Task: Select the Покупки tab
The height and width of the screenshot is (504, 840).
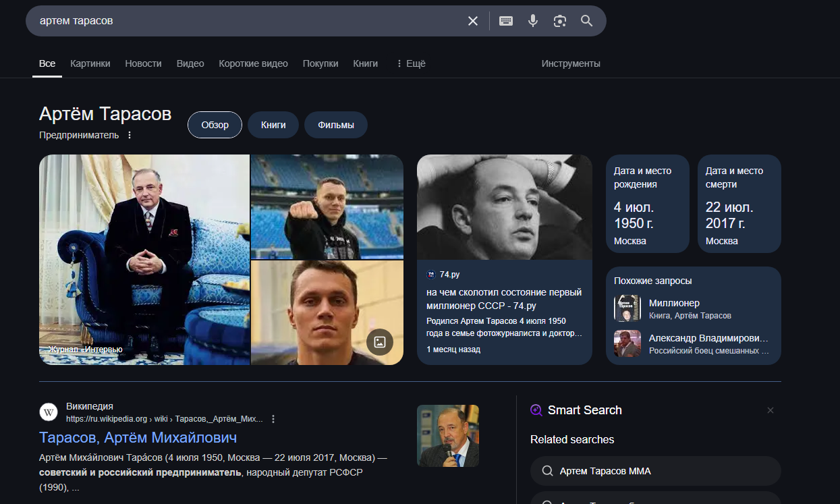Action: pyautogui.click(x=320, y=63)
